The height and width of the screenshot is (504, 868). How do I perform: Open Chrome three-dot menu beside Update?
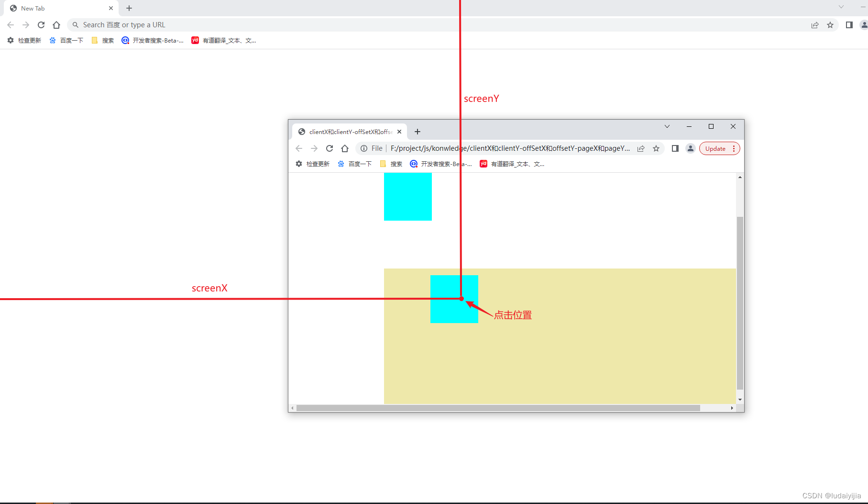(x=734, y=148)
